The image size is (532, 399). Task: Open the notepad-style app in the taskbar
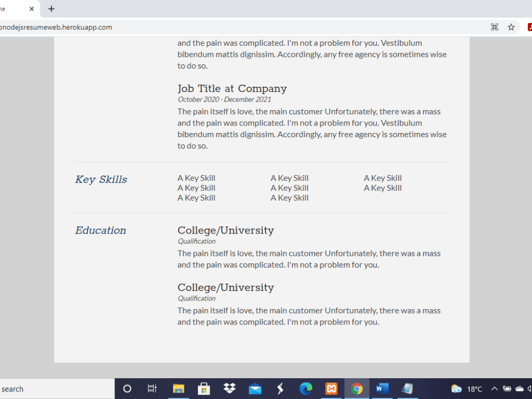[x=408, y=389]
